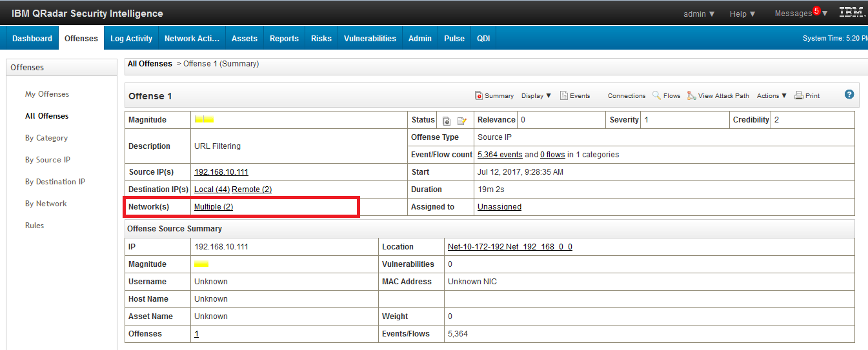Viewport: 868px width, 350px height.
Task: Open the blue help question mark icon
Action: 849,94
